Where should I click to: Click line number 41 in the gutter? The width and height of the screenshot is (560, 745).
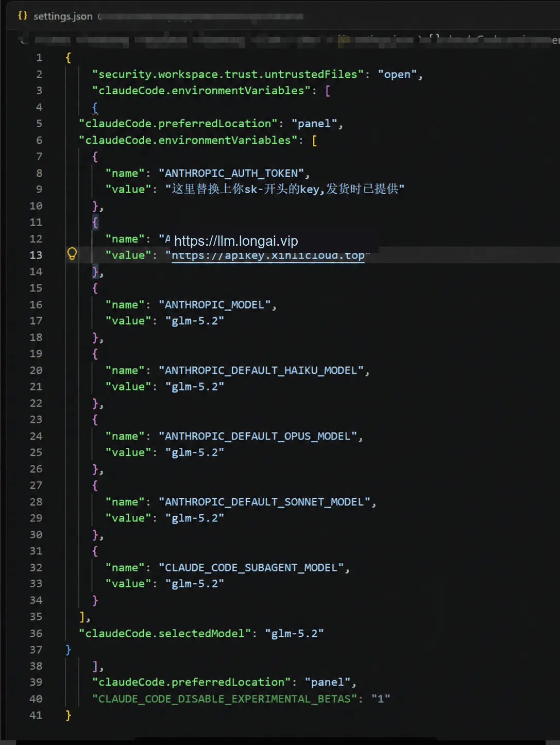point(36,715)
